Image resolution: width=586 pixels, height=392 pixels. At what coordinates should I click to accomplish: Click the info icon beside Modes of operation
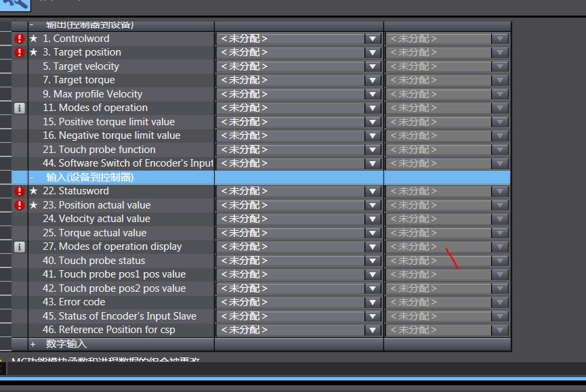point(20,108)
